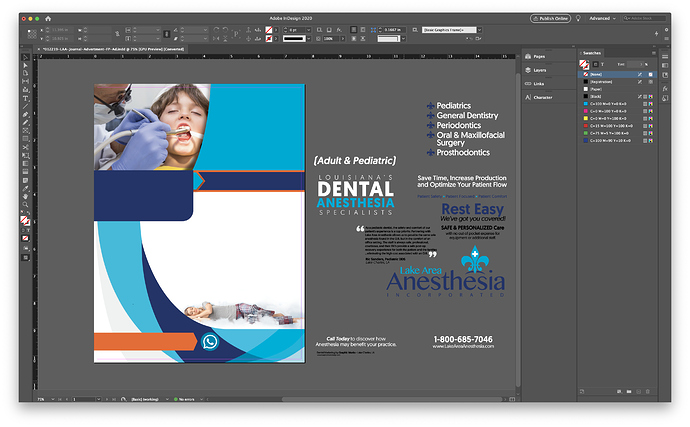
Task: Select the yellow C=0 M=0 Y=100 K=0 swatch
Action: (x=617, y=118)
